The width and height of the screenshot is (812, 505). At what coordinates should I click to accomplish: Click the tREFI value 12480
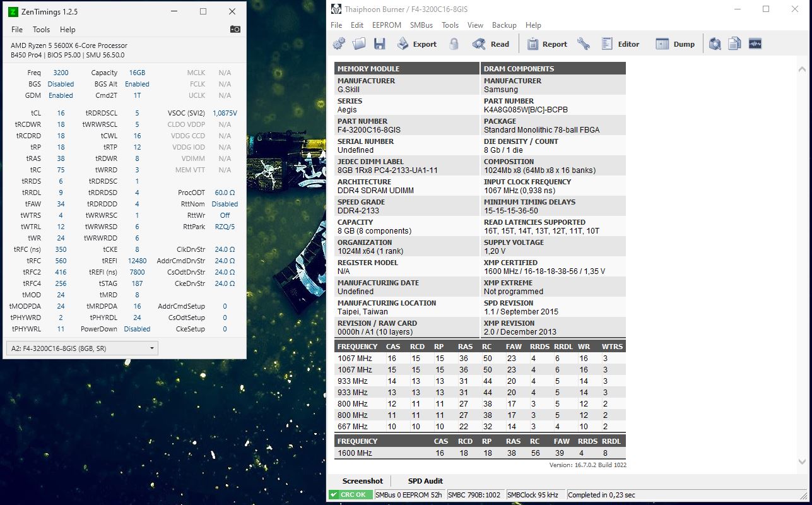tap(137, 261)
